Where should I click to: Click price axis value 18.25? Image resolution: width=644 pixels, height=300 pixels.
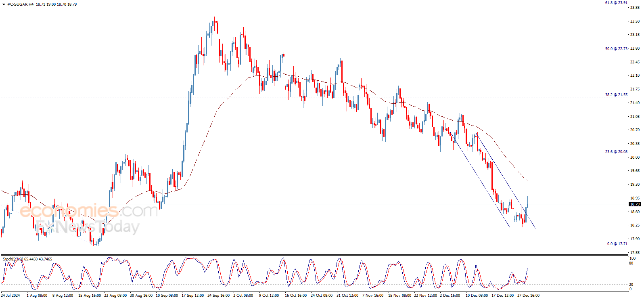click(635, 225)
